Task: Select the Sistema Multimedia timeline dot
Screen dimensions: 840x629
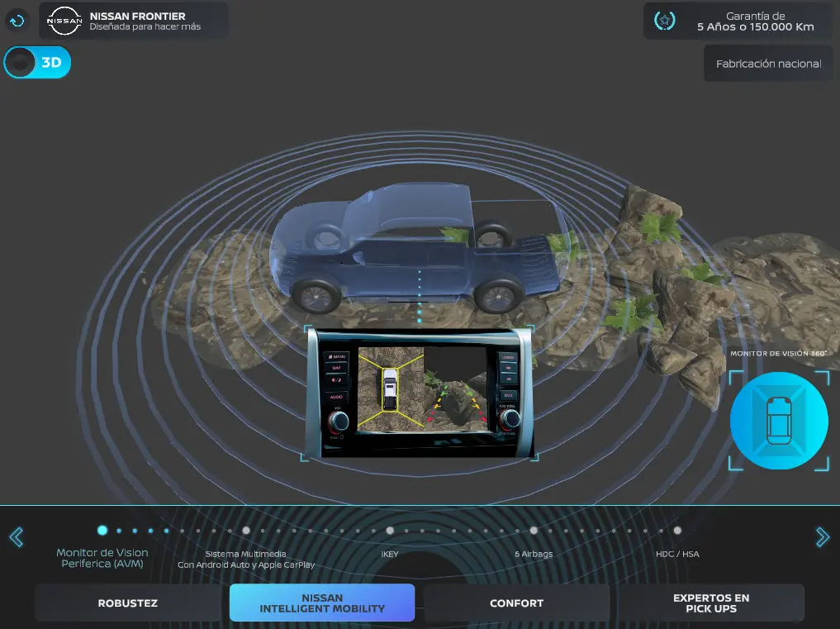Action: [x=246, y=531]
